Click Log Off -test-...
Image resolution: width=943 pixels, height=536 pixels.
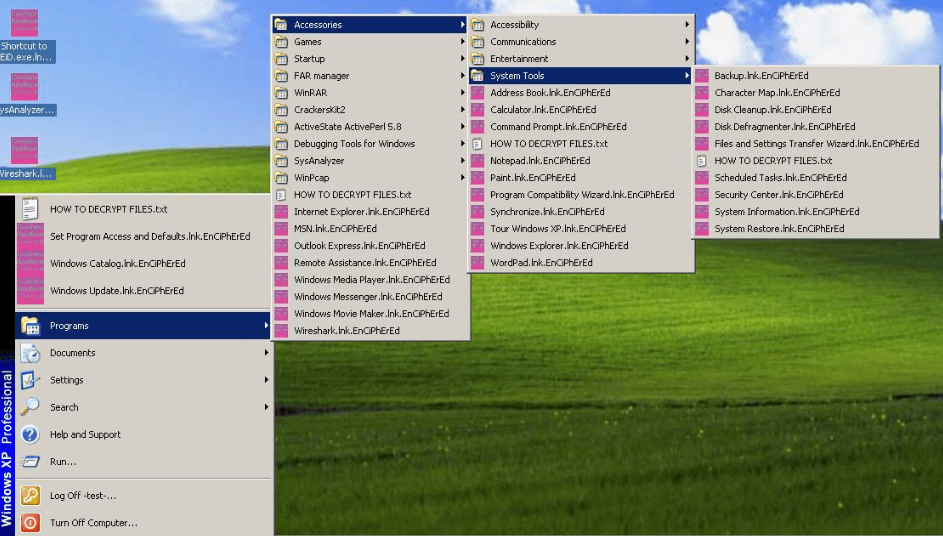click(x=143, y=496)
